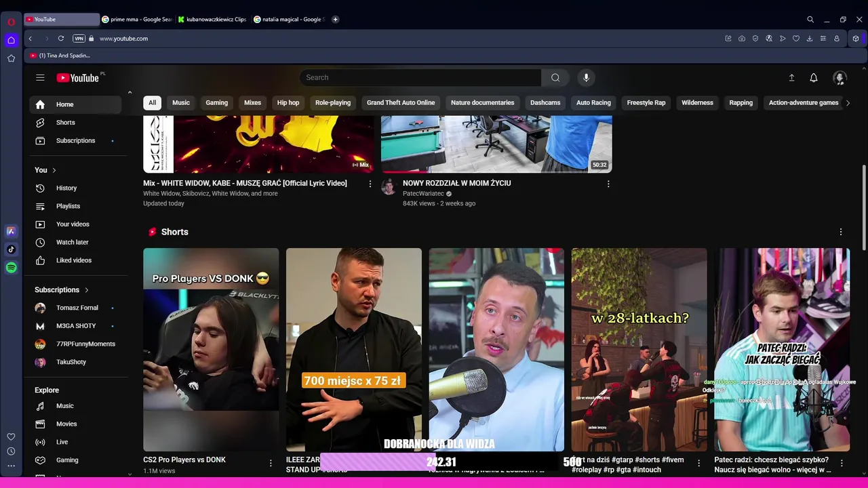
Task: Open a new browser tab
Action: 335,20
